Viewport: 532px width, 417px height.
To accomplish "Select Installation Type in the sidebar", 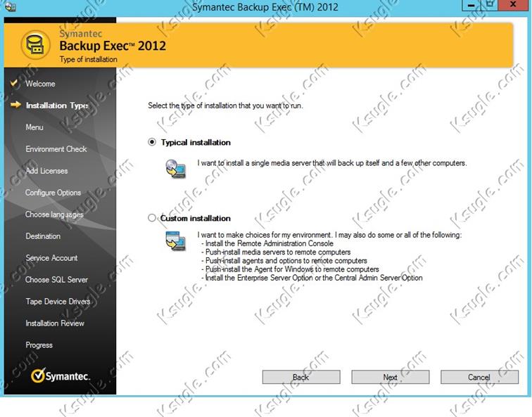I will click(57, 105).
